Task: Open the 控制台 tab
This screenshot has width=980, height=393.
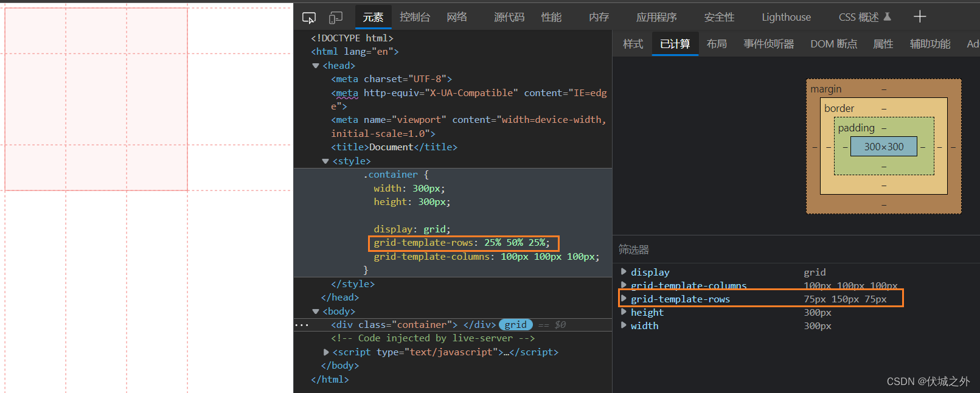Action: (415, 17)
